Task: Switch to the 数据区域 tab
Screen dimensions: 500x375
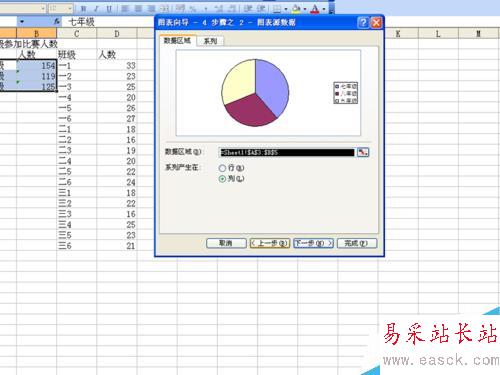Action: coord(178,40)
